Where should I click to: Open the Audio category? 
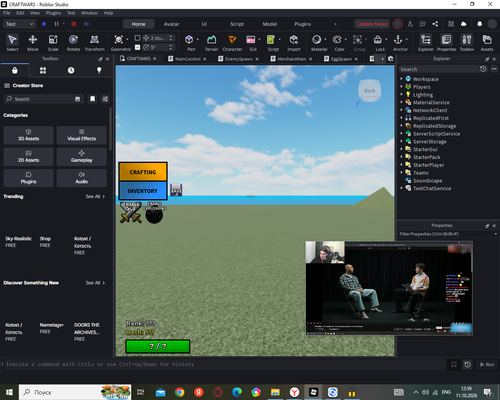[82, 178]
